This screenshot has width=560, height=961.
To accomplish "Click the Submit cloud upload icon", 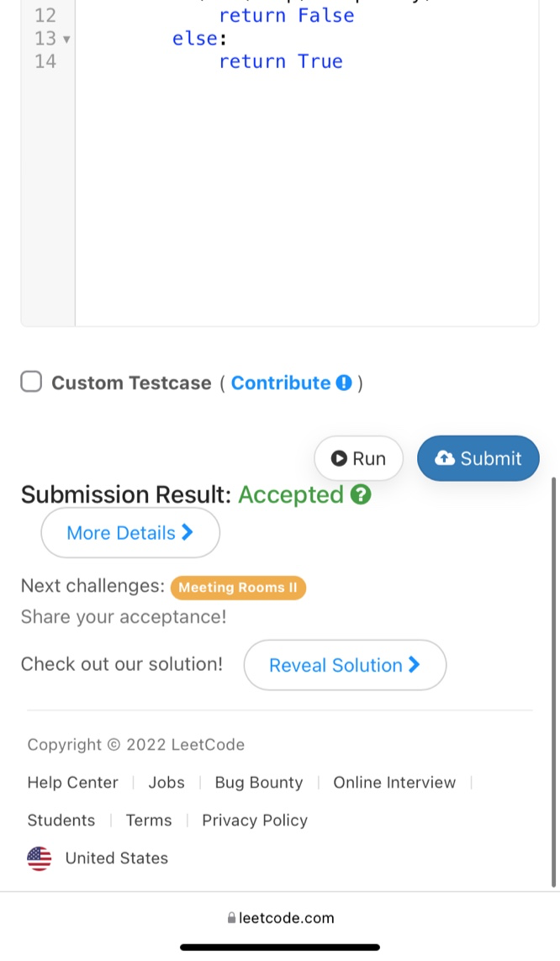I will tap(445, 457).
